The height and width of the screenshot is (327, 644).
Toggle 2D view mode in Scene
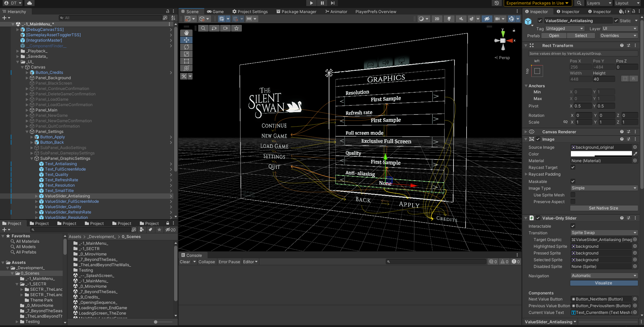pos(437,19)
